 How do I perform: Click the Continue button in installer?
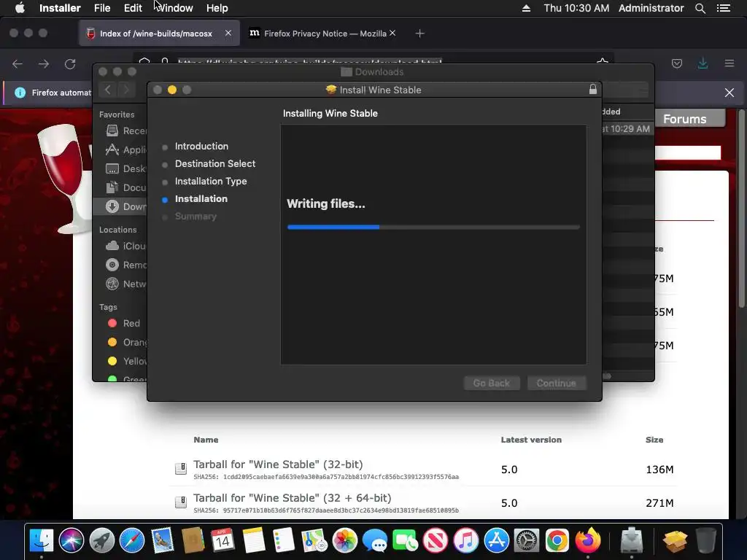coord(557,384)
